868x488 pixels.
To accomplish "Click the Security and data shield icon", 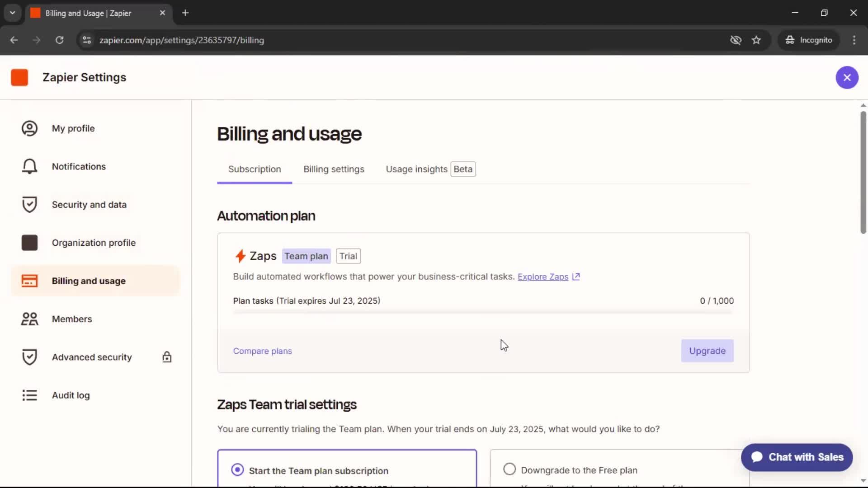I will 29,205.
